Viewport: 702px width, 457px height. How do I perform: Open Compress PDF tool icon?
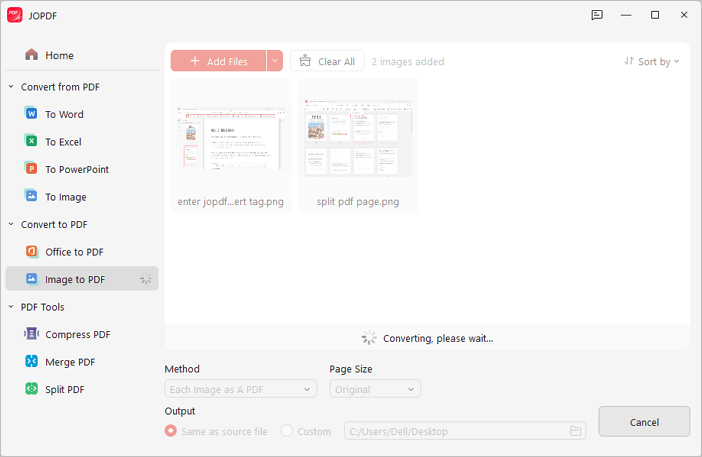[32, 334]
